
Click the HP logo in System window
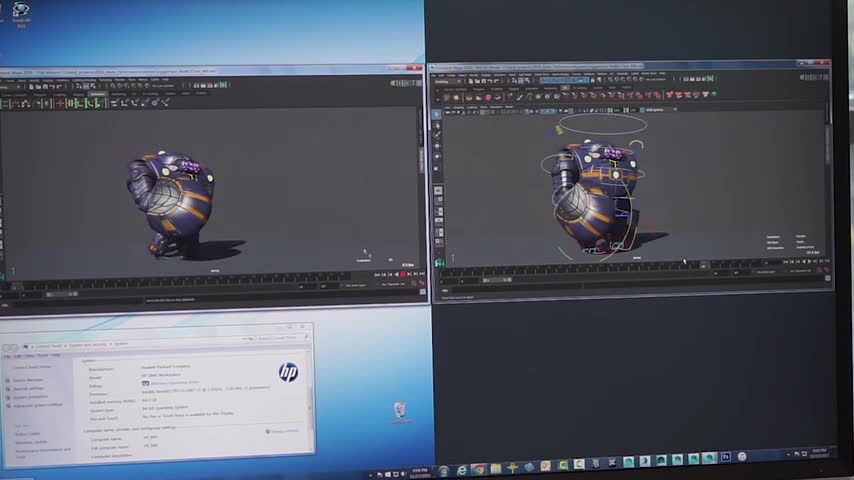point(288,372)
